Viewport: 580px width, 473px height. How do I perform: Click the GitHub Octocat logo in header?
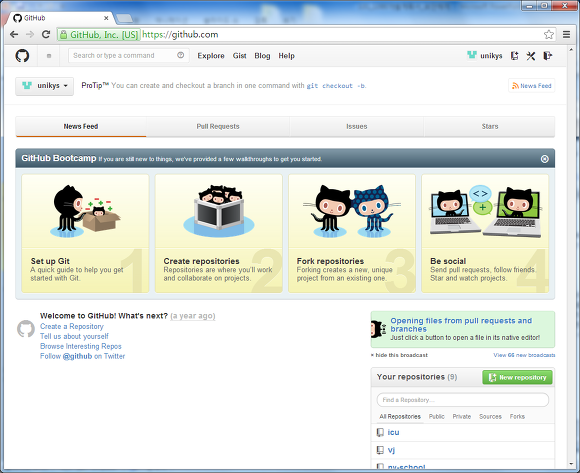click(22, 56)
